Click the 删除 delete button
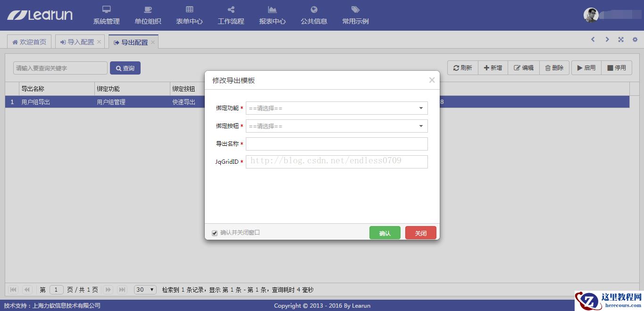This screenshot has height=311, width=644. coord(554,68)
